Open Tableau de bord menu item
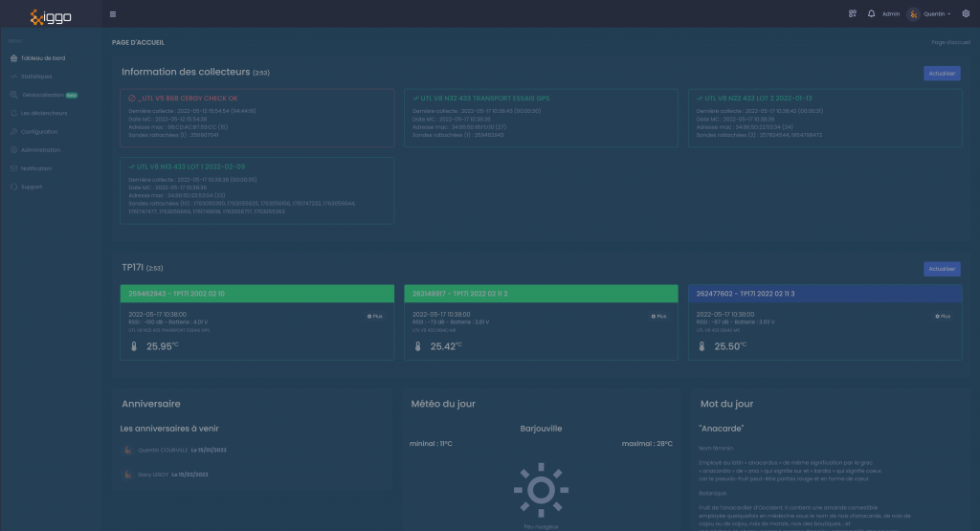This screenshot has width=980, height=531. tap(42, 58)
